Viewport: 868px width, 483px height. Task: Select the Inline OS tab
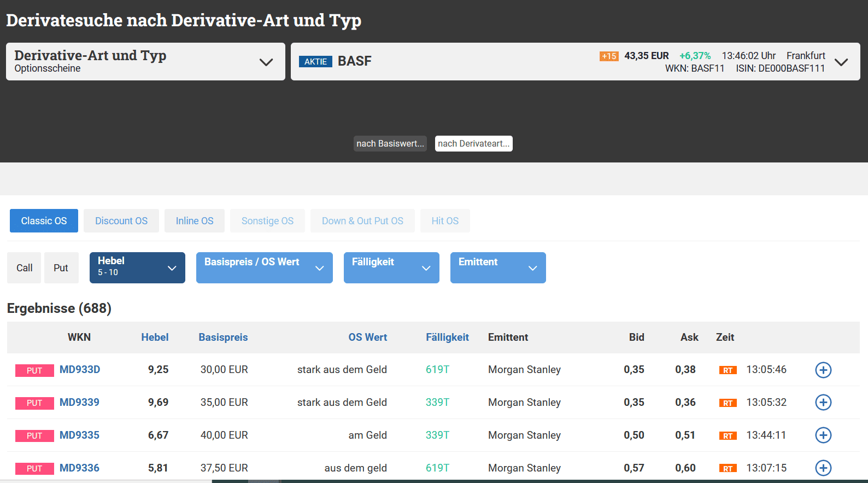coord(194,221)
